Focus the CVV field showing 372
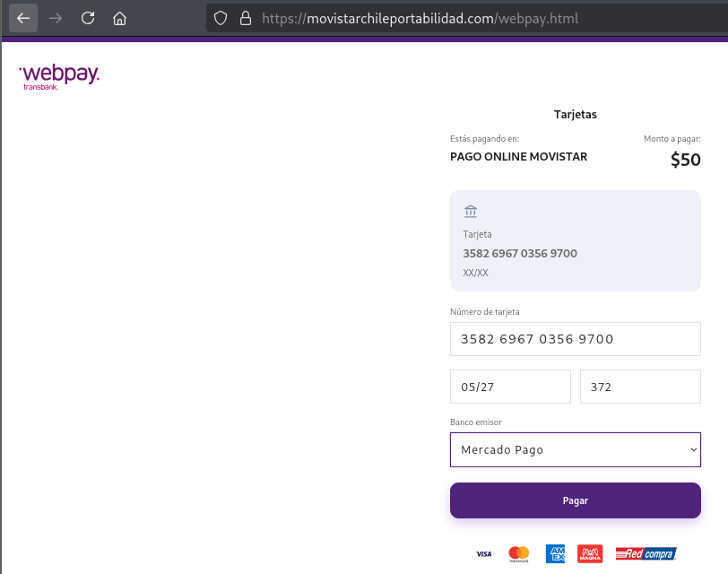The image size is (728, 574). 640,387
